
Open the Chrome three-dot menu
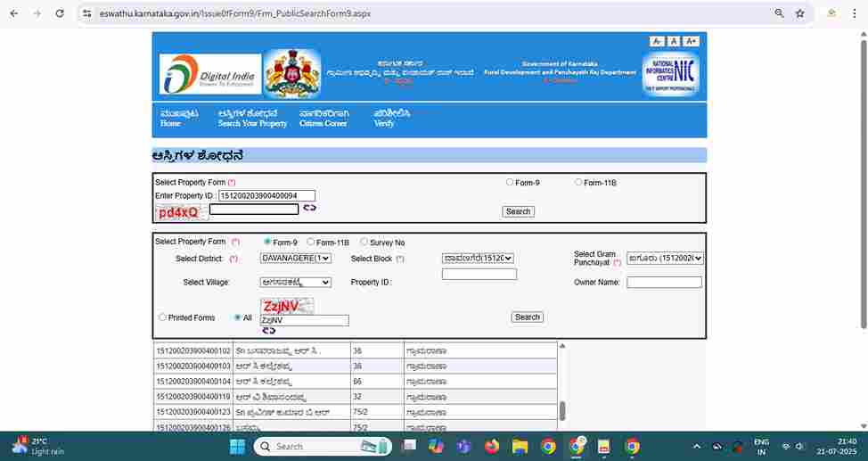click(x=855, y=13)
